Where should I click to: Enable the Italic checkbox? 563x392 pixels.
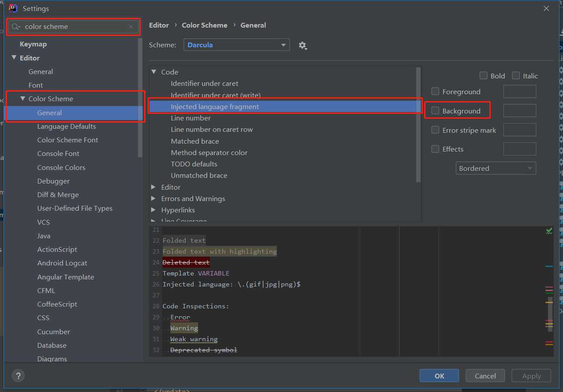click(x=516, y=75)
